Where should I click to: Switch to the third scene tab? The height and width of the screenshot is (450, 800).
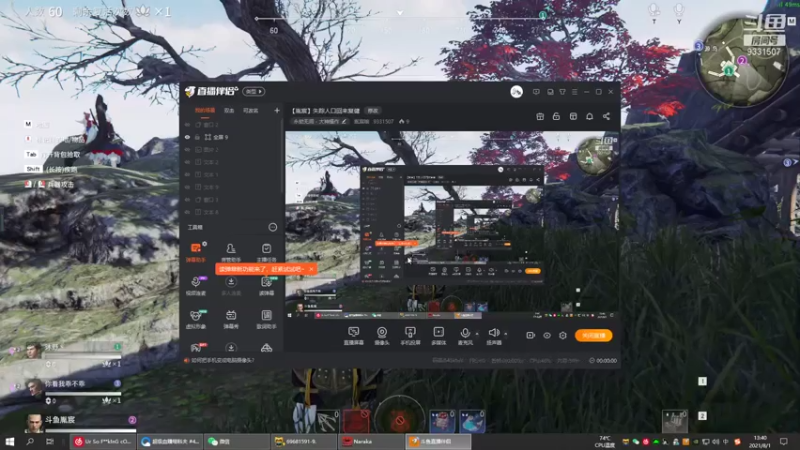251,110
